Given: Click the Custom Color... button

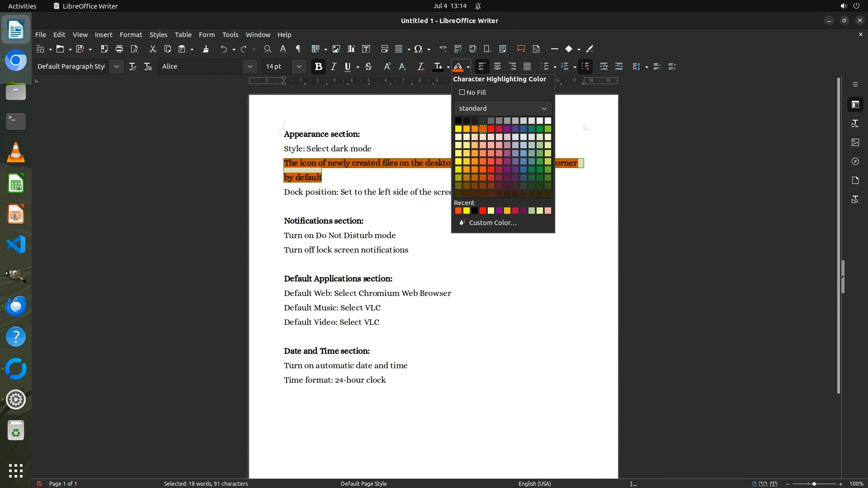Looking at the screenshot, I should coord(492,223).
